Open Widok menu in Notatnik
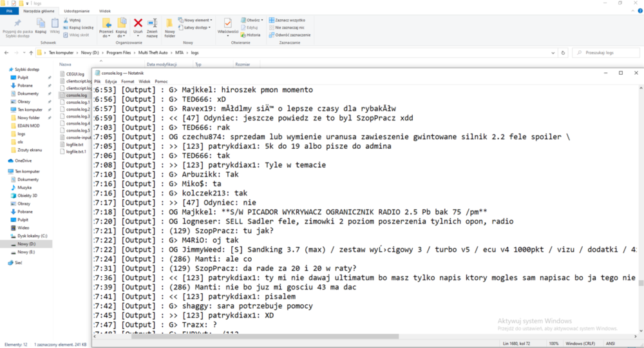644x348 pixels. pyautogui.click(x=144, y=81)
